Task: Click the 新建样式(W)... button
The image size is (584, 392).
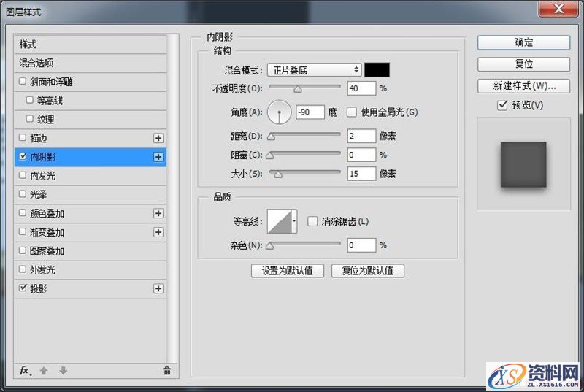Action: [x=523, y=86]
